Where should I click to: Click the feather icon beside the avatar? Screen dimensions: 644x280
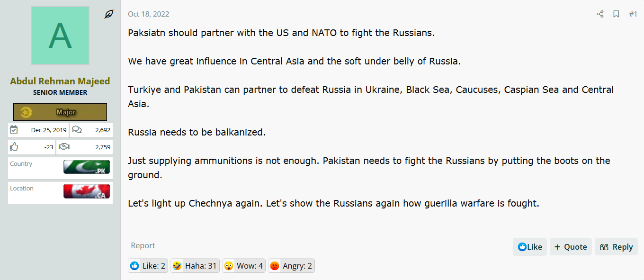109,14
